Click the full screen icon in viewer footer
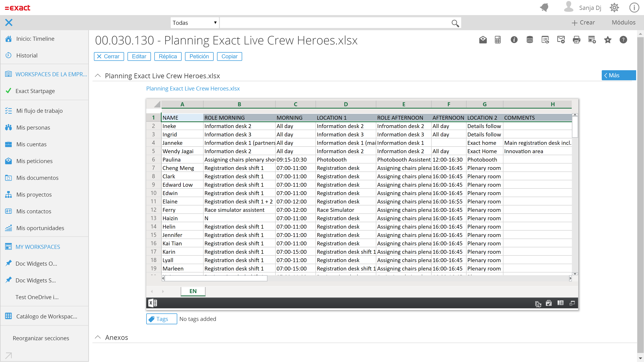Screen dimensions: 644x362 tap(572, 303)
